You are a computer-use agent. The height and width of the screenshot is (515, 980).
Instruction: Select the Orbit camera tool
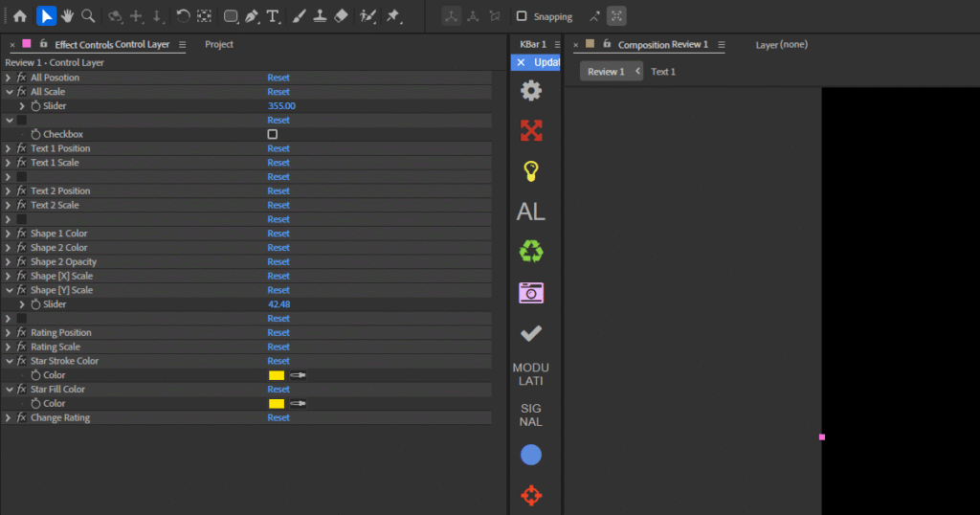coord(115,16)
